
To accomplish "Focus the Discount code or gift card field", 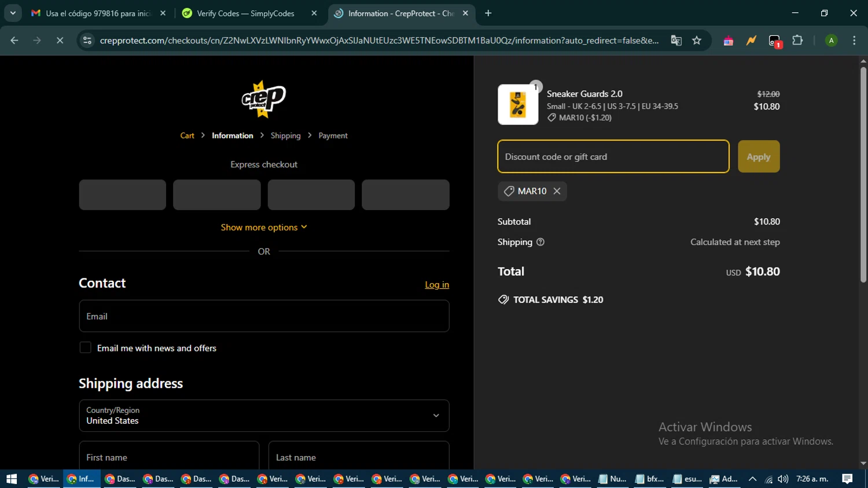I will point(613,156).
